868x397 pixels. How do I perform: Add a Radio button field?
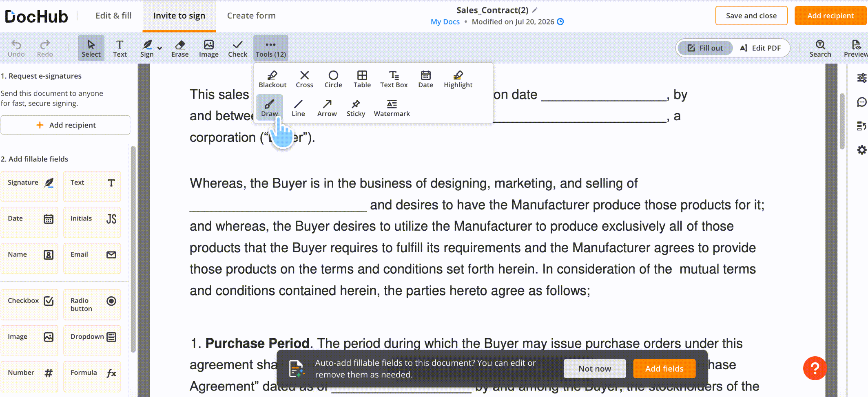tap(92, 304)
